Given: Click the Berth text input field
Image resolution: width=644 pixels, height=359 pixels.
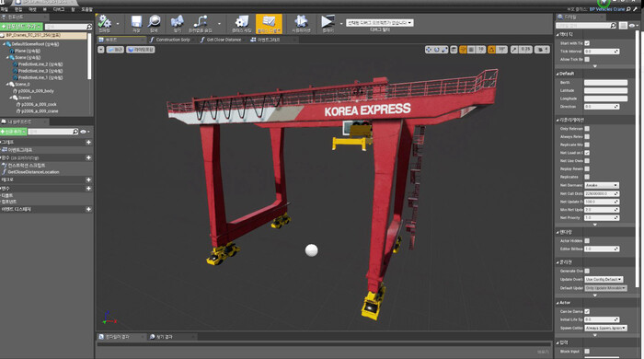Looking at the screenshot, I should coord(605,83).
